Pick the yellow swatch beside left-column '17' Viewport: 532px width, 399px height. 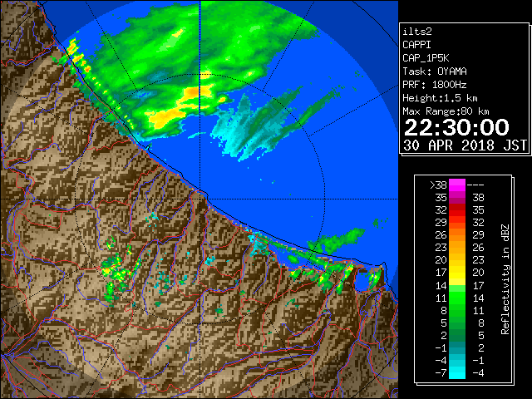(x=457, y=273)
